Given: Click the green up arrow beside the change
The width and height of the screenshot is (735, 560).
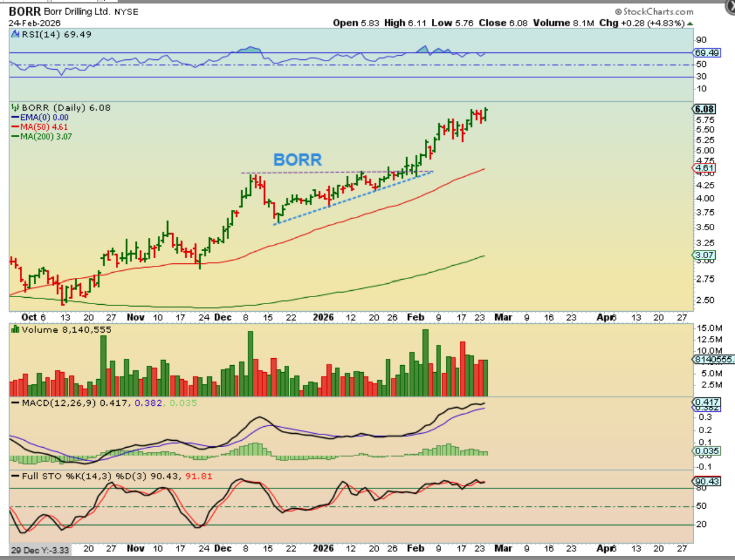Looking at the screenshot, I should point(690,23).
